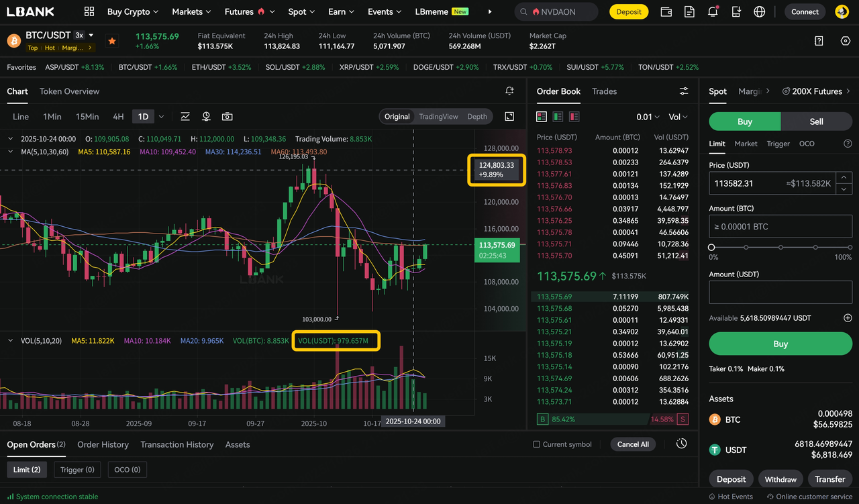Expand the Futures menu in the navigation bar
Image resolution: width=859 pixels, height=504 pixels.
[250, 11]
